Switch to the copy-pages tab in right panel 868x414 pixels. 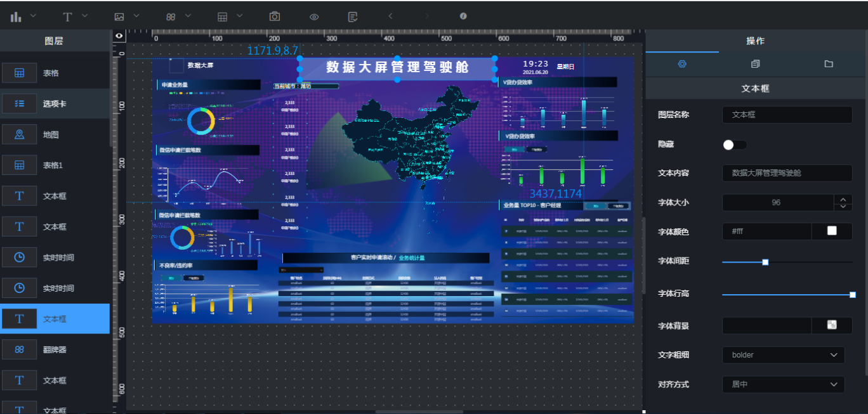point(755,64)
